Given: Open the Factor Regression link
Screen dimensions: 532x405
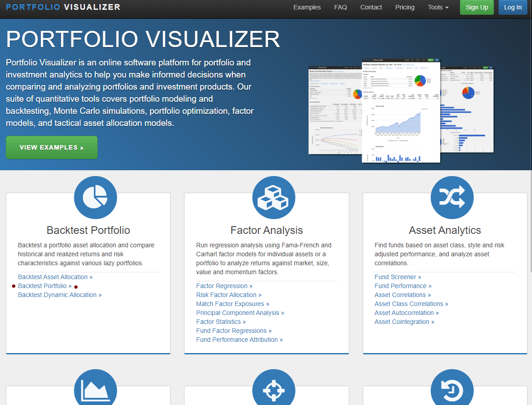Looking at the screenshot, I should pyautogui.click(x=224, y=286).
